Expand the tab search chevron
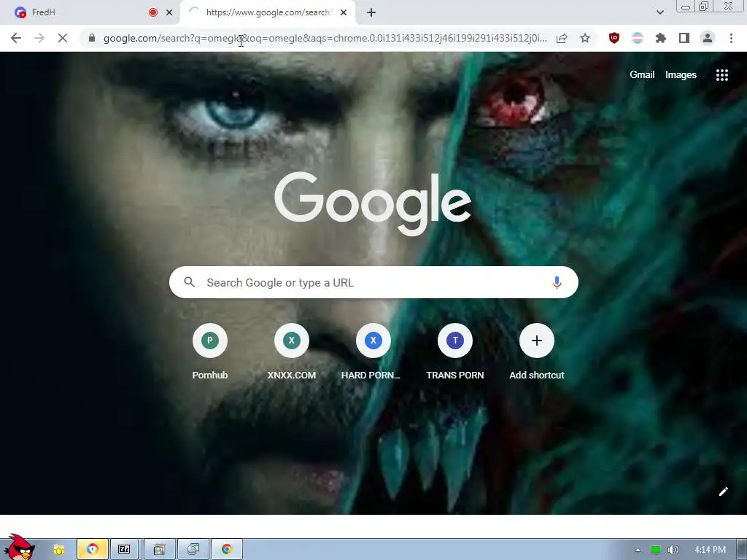747x560 pixels. [659, 12]
